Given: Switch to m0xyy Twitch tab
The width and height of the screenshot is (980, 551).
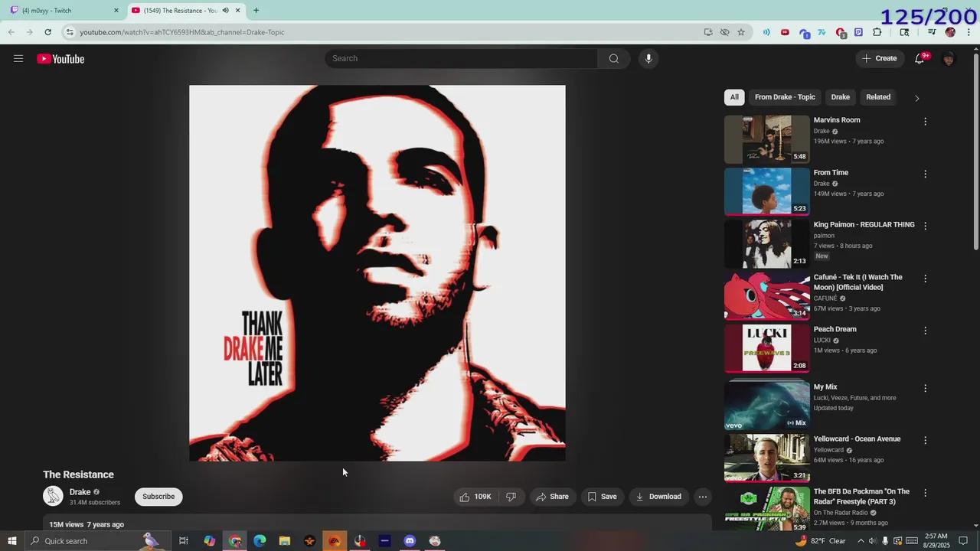Looking at the screenshot, I should pyautogui.click(x=64, y=10).
